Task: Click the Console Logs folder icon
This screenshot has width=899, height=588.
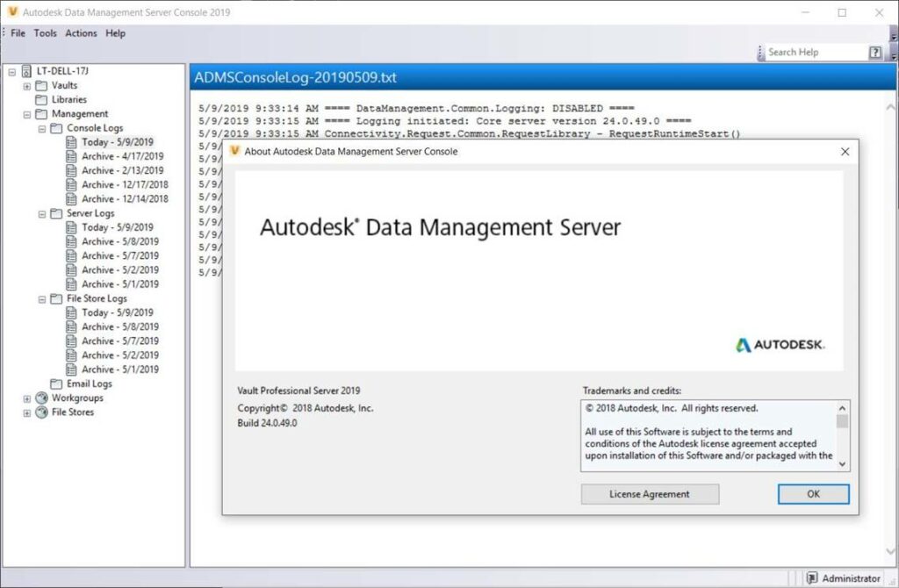Action: tap(56, 128)
